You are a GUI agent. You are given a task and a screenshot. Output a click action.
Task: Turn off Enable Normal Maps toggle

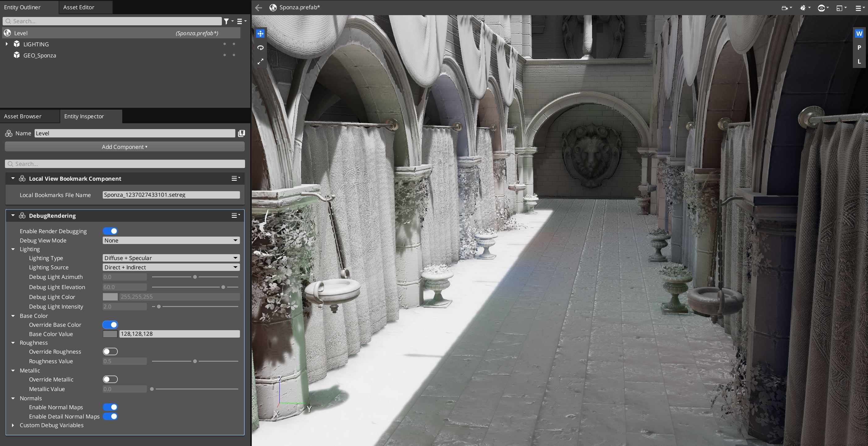coord(110,407)
